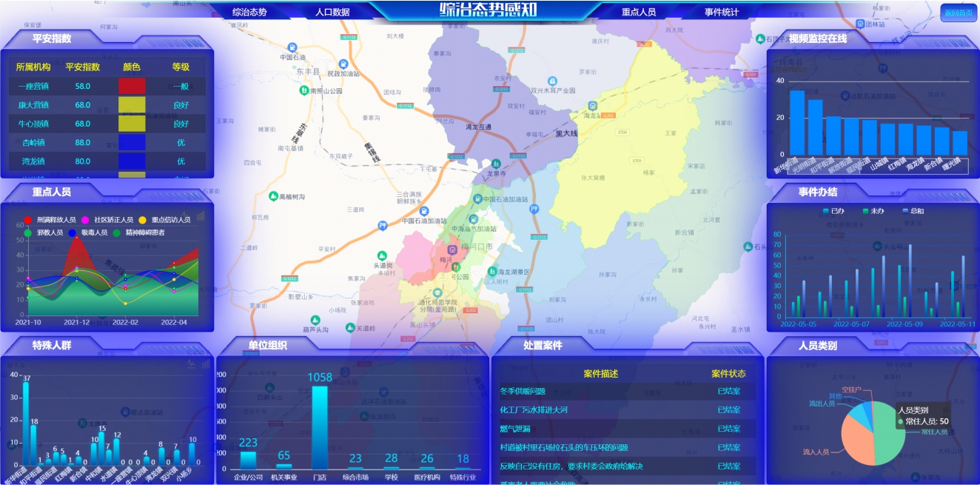Open the 冬季供暖问题 case entry
Screen dimensions: 980x485
pos(523,391)
